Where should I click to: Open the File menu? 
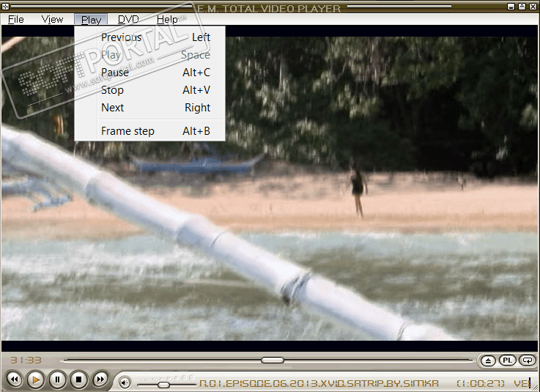[16, 19]
